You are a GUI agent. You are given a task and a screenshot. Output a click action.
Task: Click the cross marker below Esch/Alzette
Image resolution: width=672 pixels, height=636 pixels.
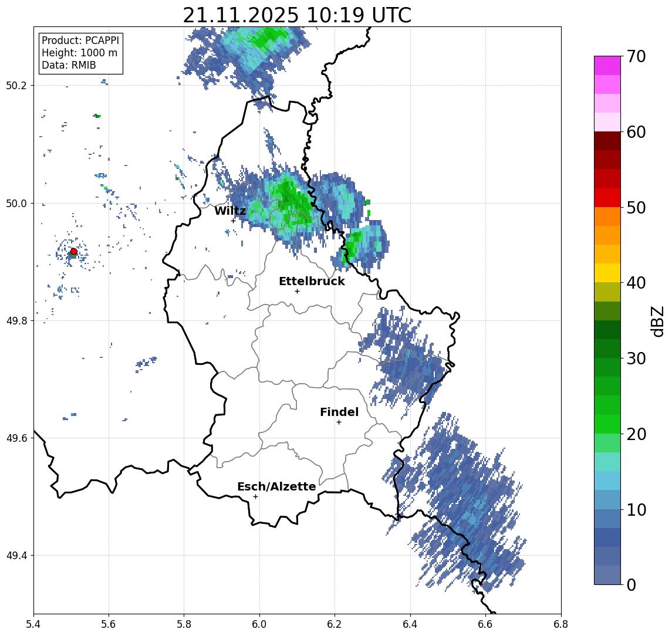click(x=255, y=497)
